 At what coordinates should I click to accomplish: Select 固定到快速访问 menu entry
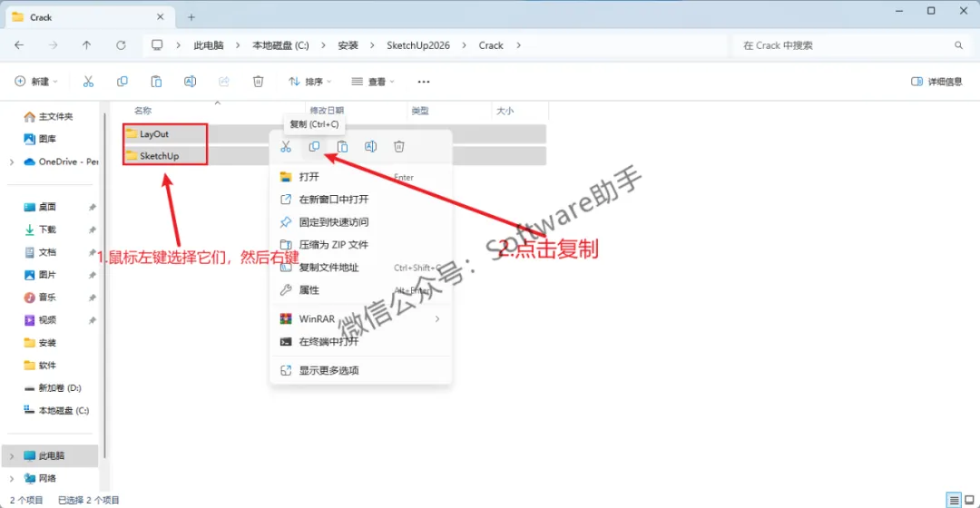[360, 222]
